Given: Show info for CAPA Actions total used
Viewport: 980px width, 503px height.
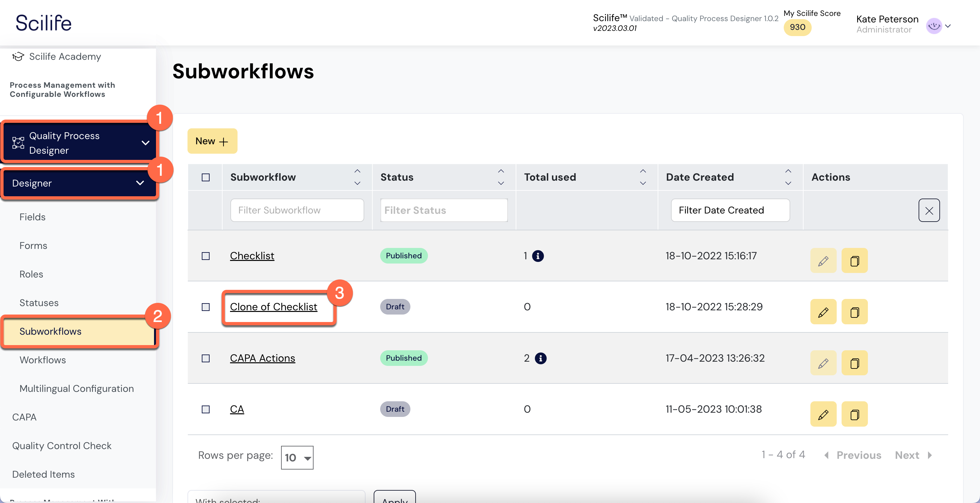Looking at the screenshot, I should coord(540,358).
